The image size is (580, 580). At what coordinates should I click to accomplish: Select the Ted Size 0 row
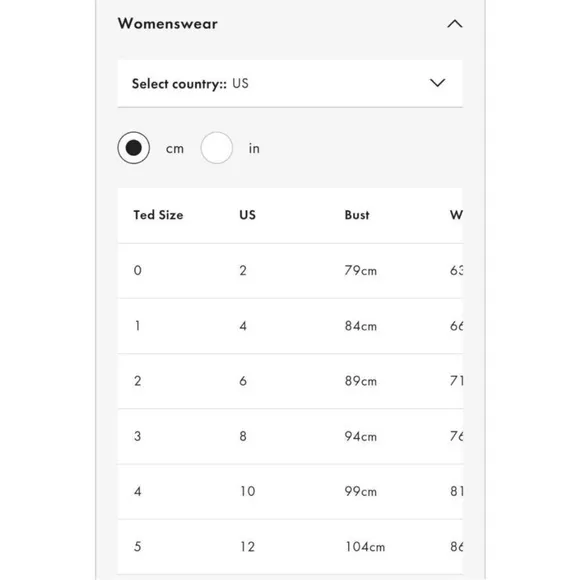[x=290, y=271]
